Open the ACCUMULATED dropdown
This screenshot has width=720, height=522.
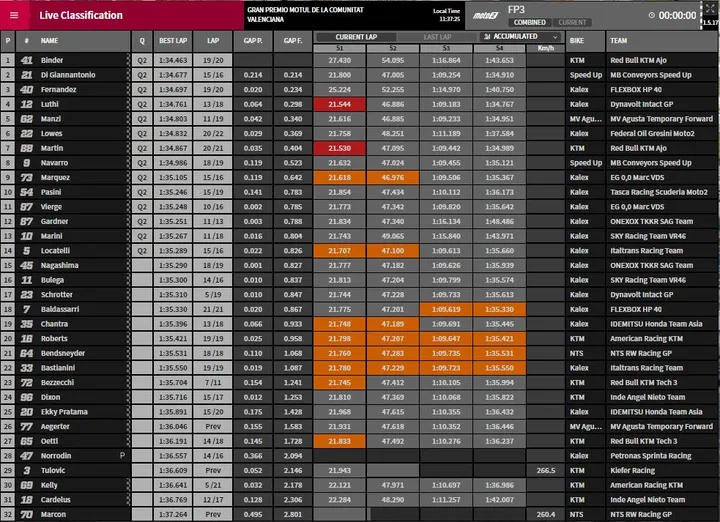(x=520, y=37)
